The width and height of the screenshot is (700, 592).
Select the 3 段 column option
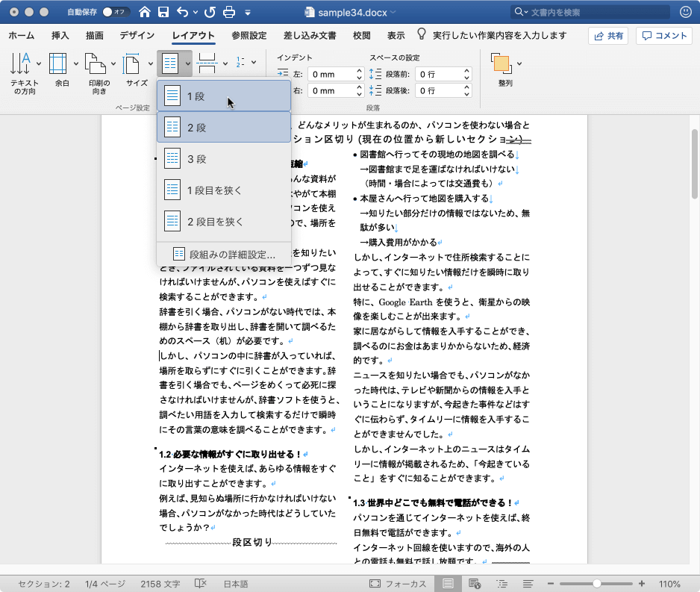click(224, 158)
